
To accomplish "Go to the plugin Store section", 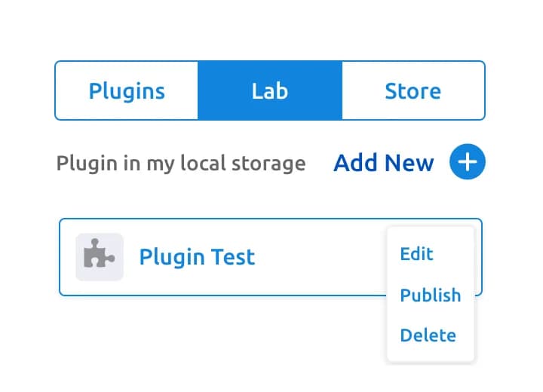I will click(x=413, y=90).
